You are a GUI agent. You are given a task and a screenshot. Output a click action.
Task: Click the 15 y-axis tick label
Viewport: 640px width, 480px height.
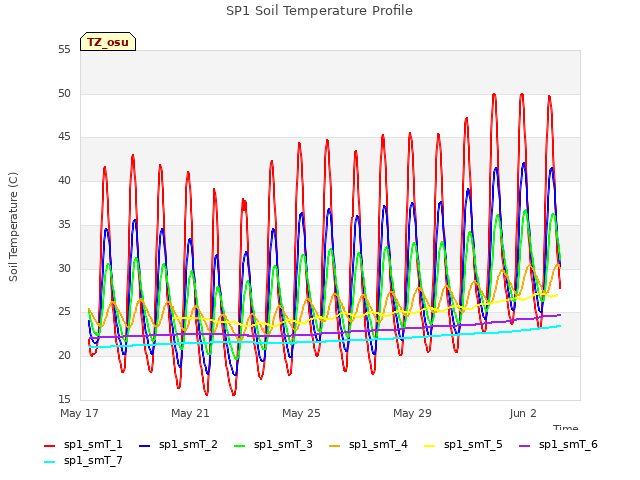click(64, 399)
